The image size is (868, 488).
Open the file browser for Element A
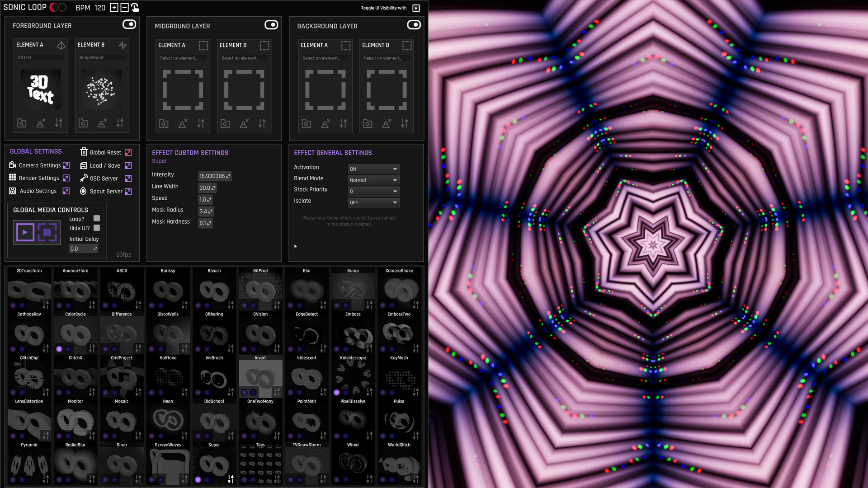pyautogui.click(x=21, y=122)
